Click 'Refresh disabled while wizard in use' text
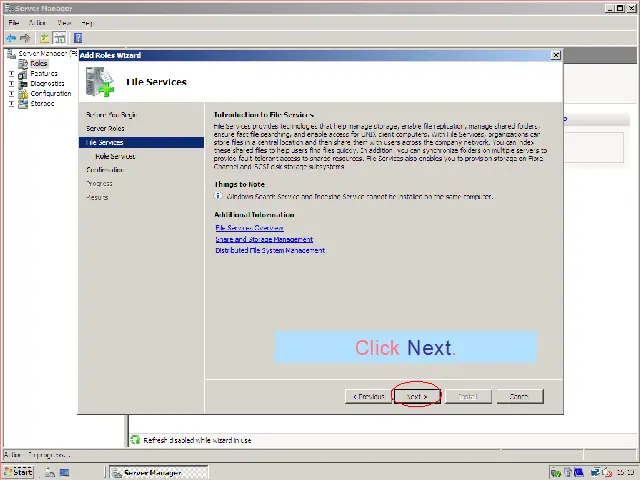Screen dimensions: 640x480 [x=197, y=440]
